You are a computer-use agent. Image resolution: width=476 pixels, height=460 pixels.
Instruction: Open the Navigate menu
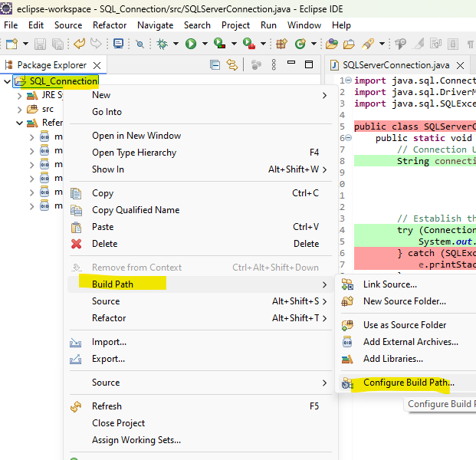(155, 25)
